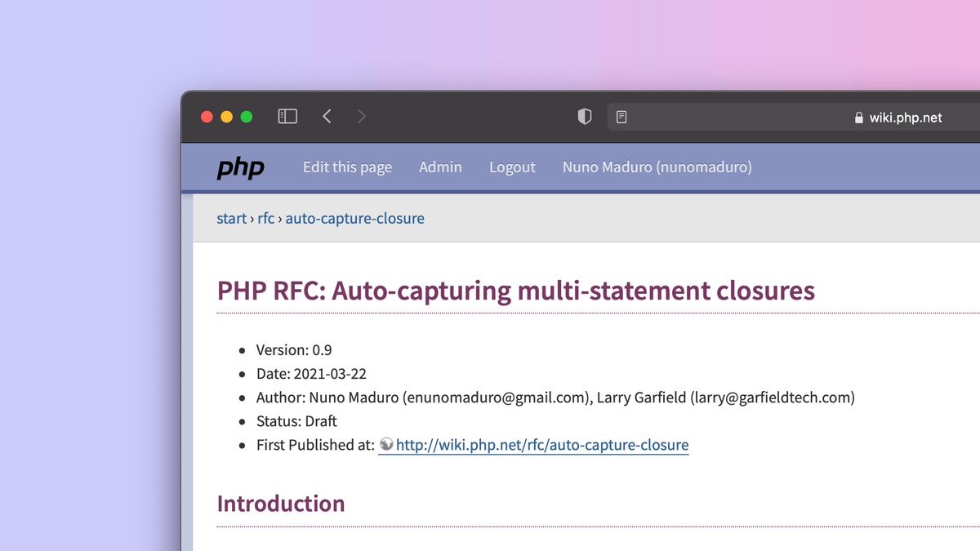Click the globe icon before the RFC URL
Screen dimensions: 980x551
(386, 445)
